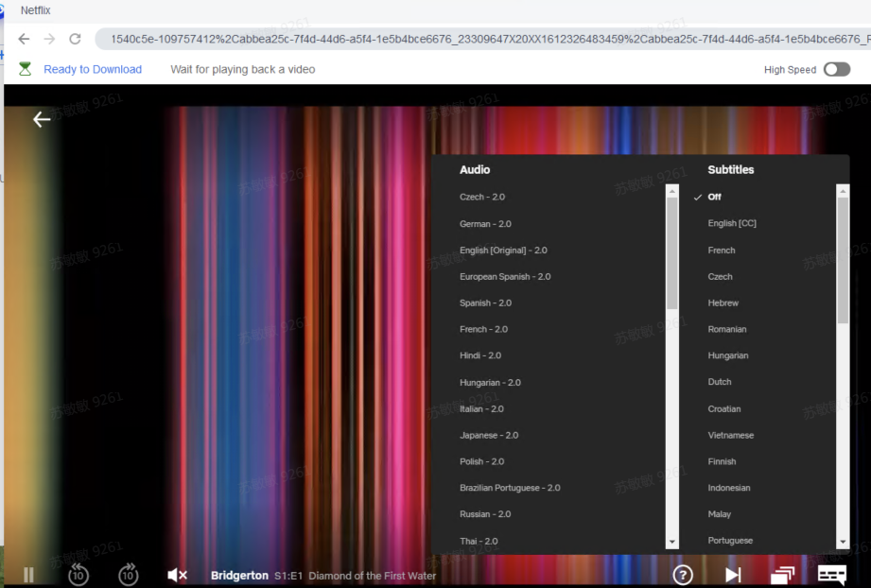Enable Hungarian subtitles
This screenshot has height=588, width=871.
point(728,355)
